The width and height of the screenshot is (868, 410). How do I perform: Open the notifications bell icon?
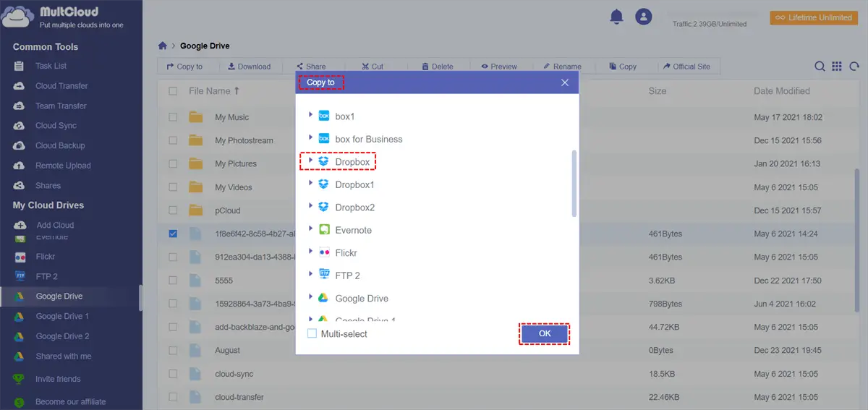click(x=616, y=17)
